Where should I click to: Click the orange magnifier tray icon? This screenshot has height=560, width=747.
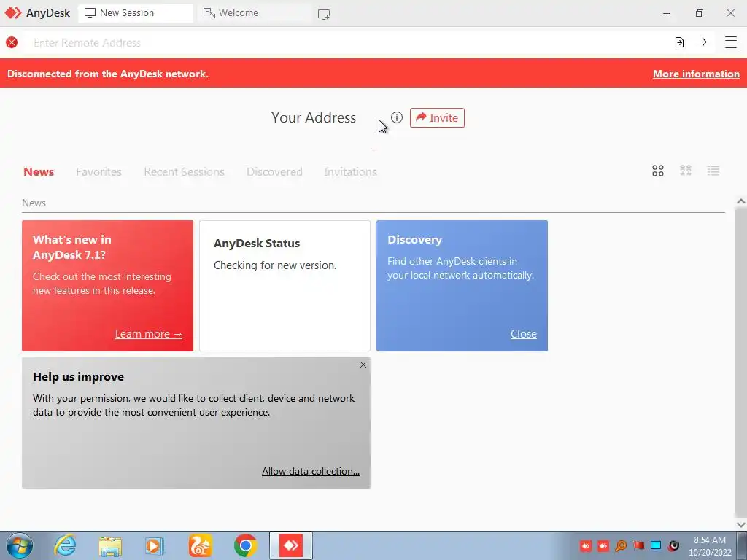click(x=621, y=545)
